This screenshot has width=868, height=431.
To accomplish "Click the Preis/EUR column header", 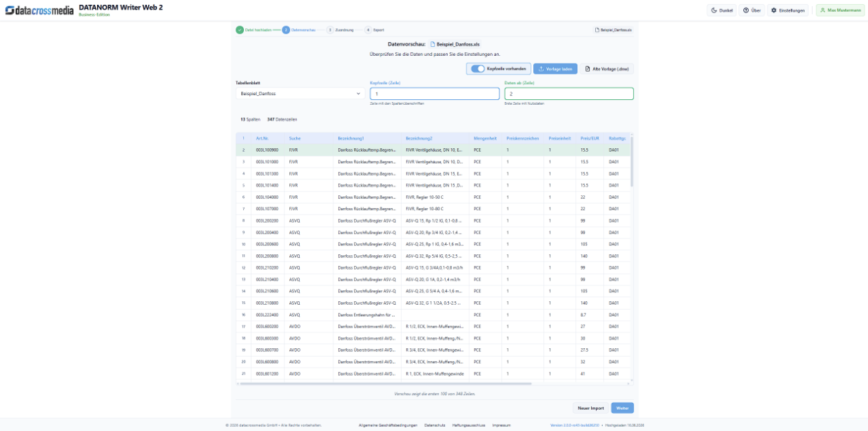I will click(x=590, y=138).
